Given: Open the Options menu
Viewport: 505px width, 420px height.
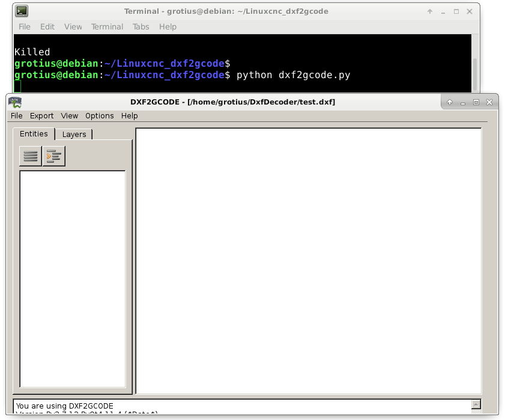Looking at the screenshot, I should pos(100,116).
